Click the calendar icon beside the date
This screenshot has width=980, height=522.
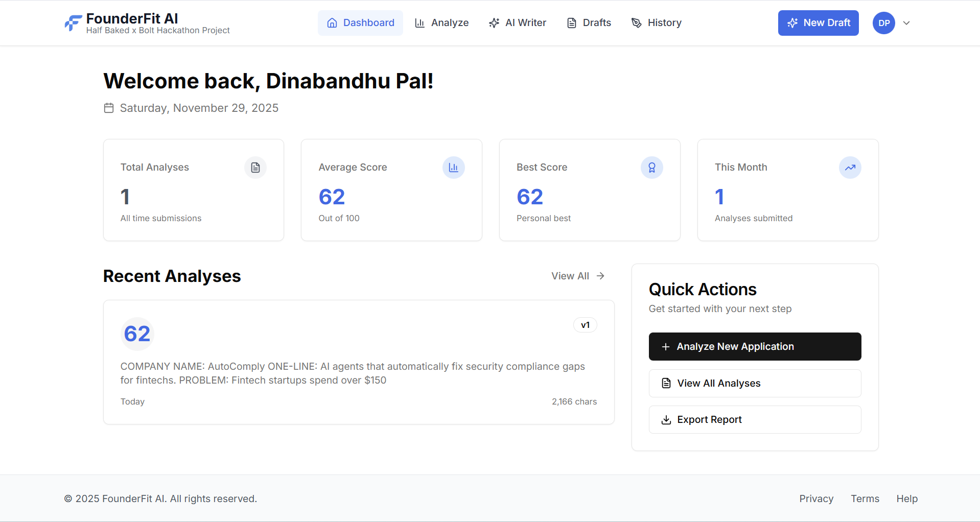click(109, 108)
